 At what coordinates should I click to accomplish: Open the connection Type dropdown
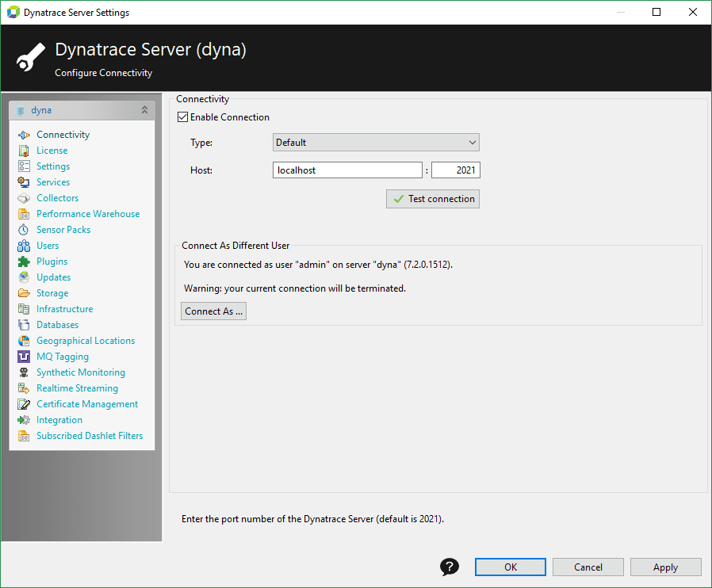tap(376, 143)
